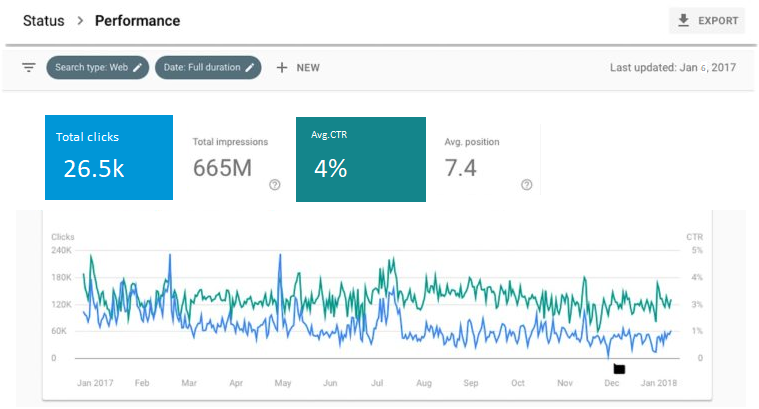Click pencil icon on Search type chip

pos(138,68)
